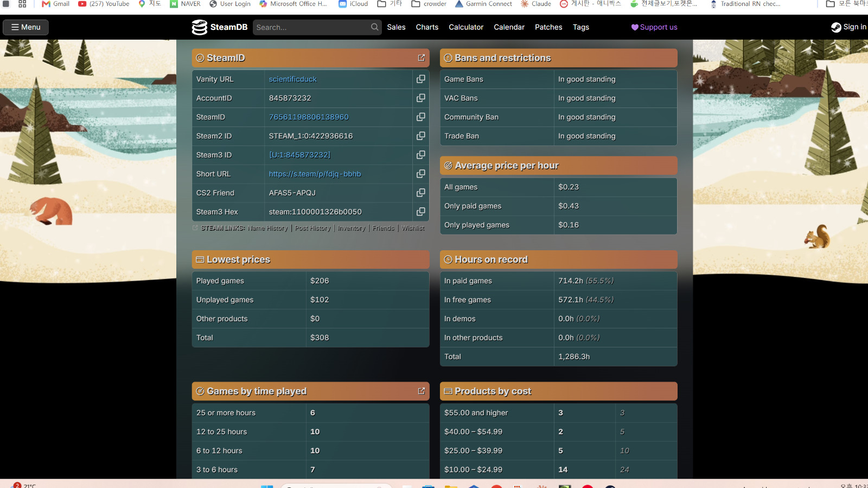This screenshot has width=868, height=488.
Task: Open the hamburger Menu button
Action: tap(25, 27)
